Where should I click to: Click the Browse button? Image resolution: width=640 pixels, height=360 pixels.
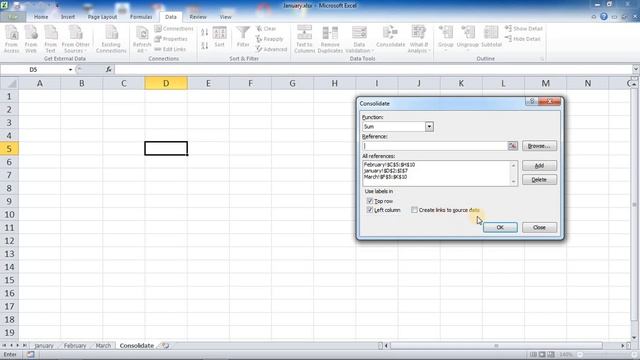(x=539, y=146)
